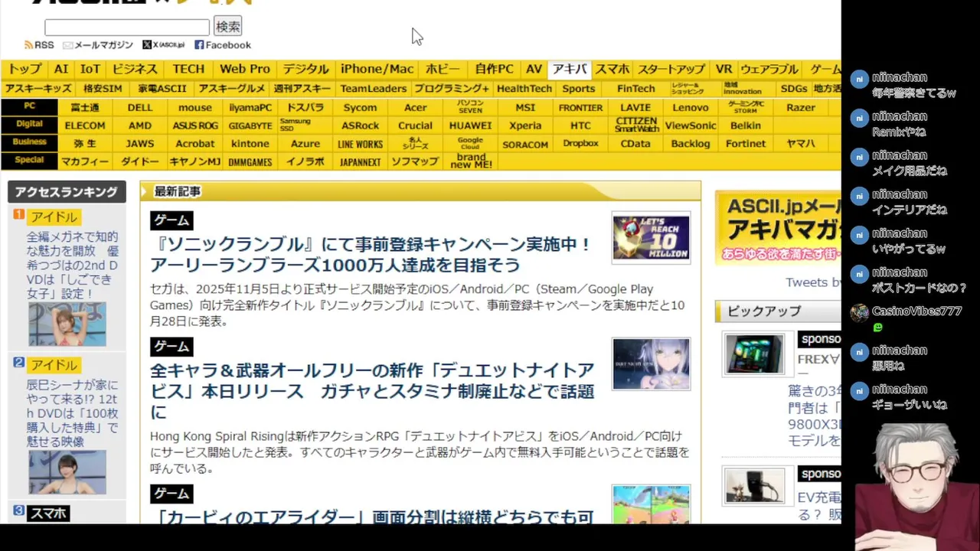Open the Web Pro navigation tab
The height and width of the screenshot is (551, 980).
[x=245, y=69]
